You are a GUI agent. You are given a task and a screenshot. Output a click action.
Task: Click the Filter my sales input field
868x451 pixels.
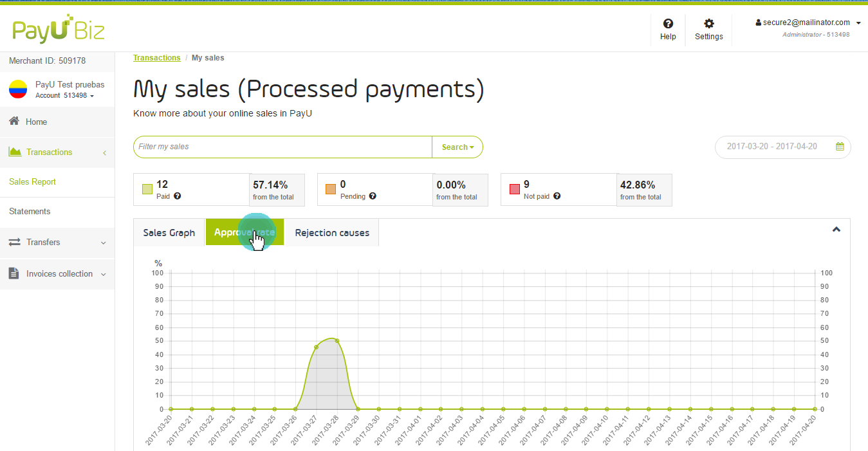click(282, 147)
